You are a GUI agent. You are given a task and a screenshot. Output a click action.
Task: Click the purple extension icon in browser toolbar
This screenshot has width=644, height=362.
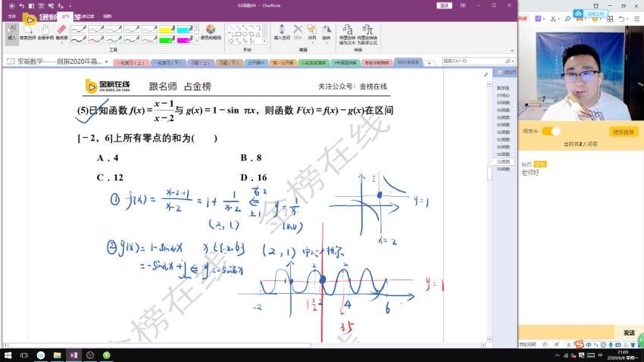pyautogui.click(x=538, y=19)
